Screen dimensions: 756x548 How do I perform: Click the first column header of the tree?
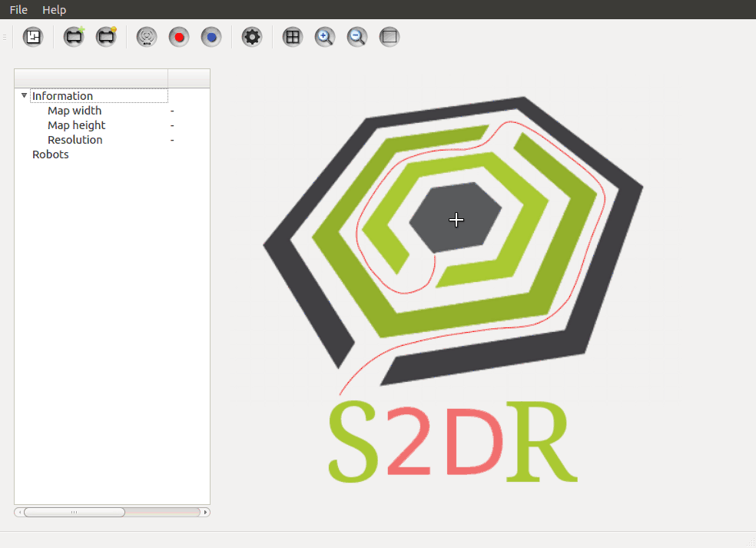(x=91, y=78)
